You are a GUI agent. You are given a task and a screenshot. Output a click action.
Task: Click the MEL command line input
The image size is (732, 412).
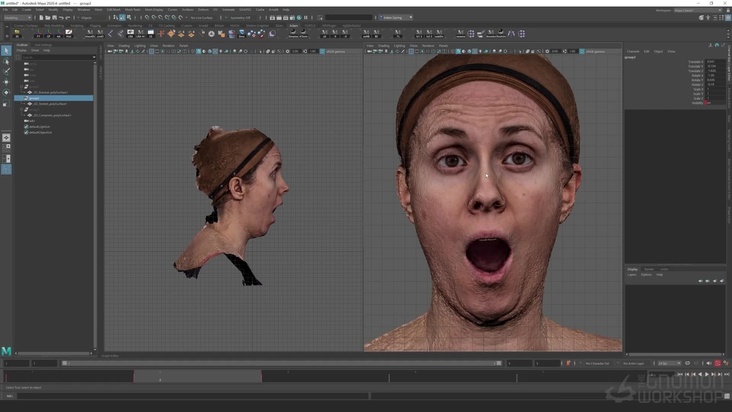pyautogui.click(x=193, y=396)
